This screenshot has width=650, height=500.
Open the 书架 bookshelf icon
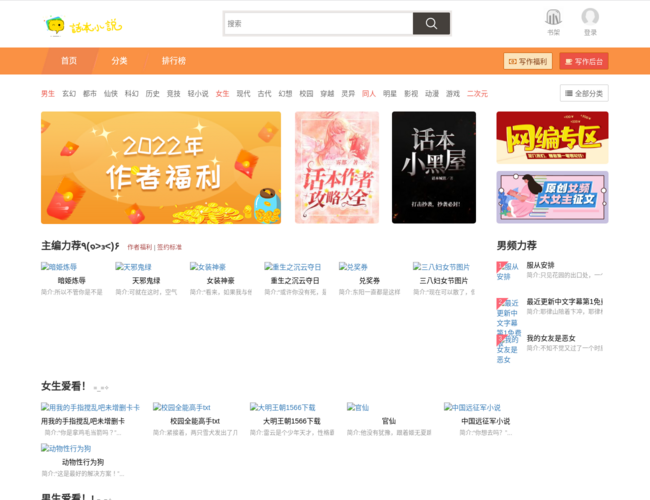[553, 23]
